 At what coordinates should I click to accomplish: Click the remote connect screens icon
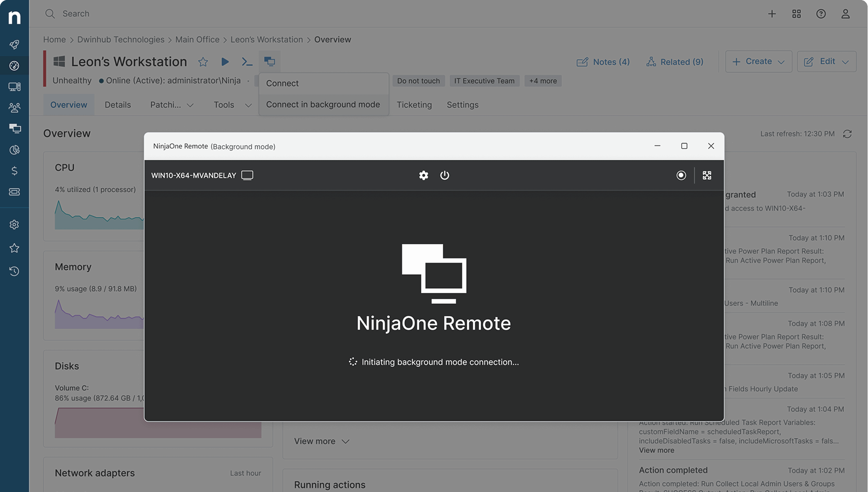[x=270, y=61]
